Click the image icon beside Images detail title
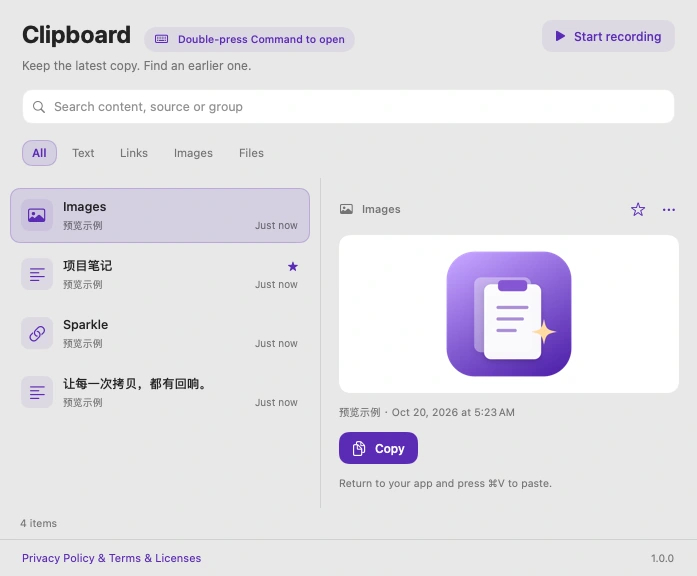697x576 pixels. tap(346, 209)
